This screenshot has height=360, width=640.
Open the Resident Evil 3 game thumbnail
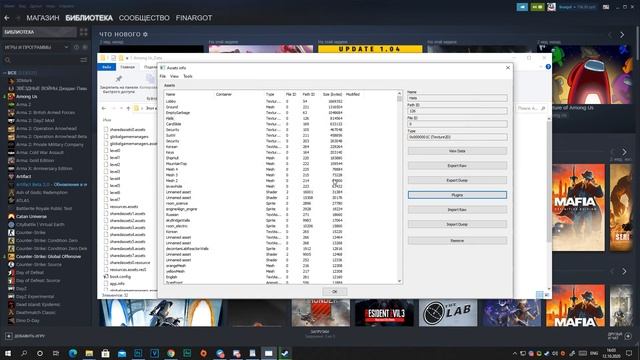[384, 313]
